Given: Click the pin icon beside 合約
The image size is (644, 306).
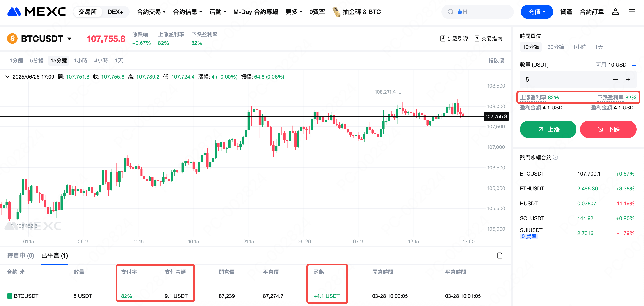Looking at the screenshot, I should click(x=22, y=272).
